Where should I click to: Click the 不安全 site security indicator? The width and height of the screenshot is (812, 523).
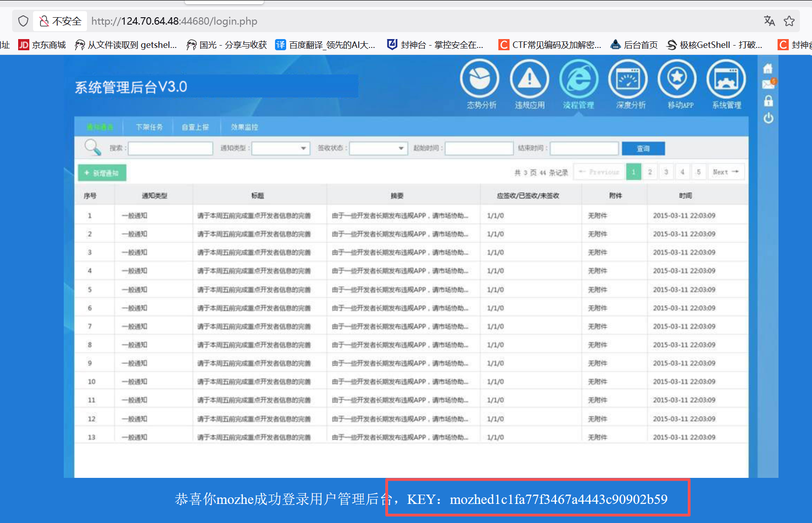click(60, 21)
